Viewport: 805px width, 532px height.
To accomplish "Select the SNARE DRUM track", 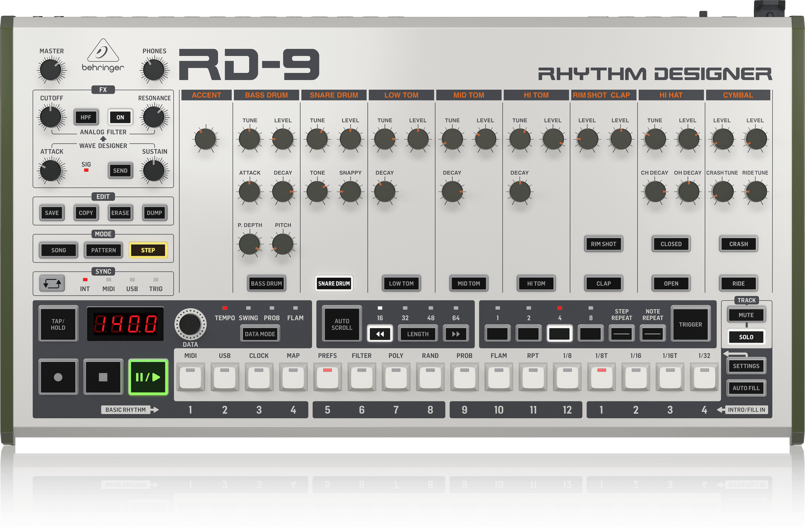I will [x=333, y=284].
